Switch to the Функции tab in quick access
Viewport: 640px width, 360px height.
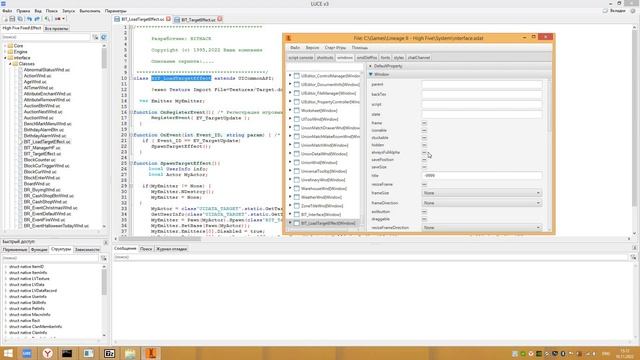pos(39,249)
